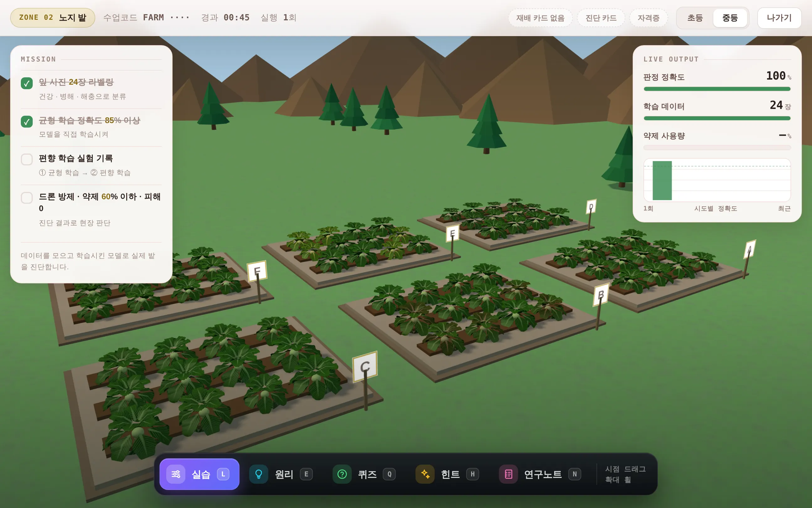
Task: Open the 퀴즈 tab label
Action: (367, 474)
